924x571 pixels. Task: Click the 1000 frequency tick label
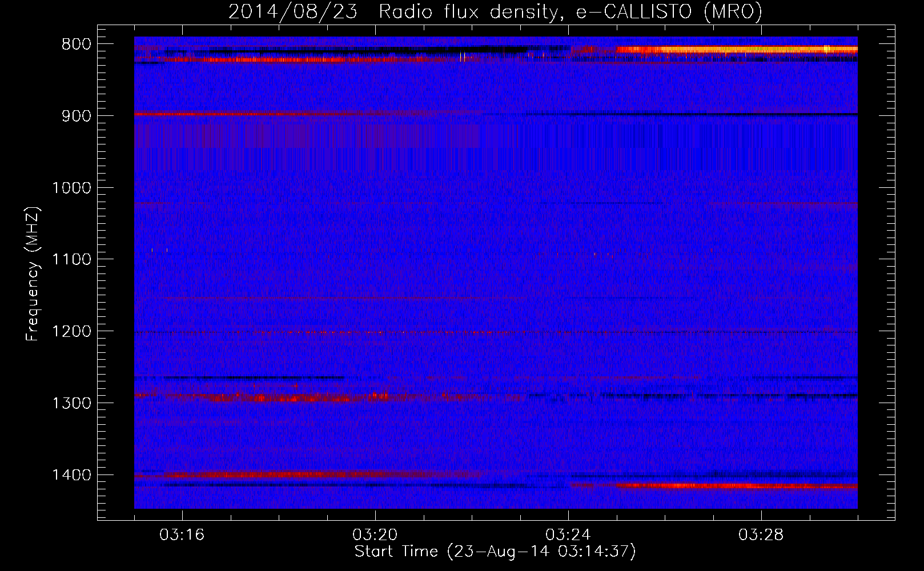[71, 188]
